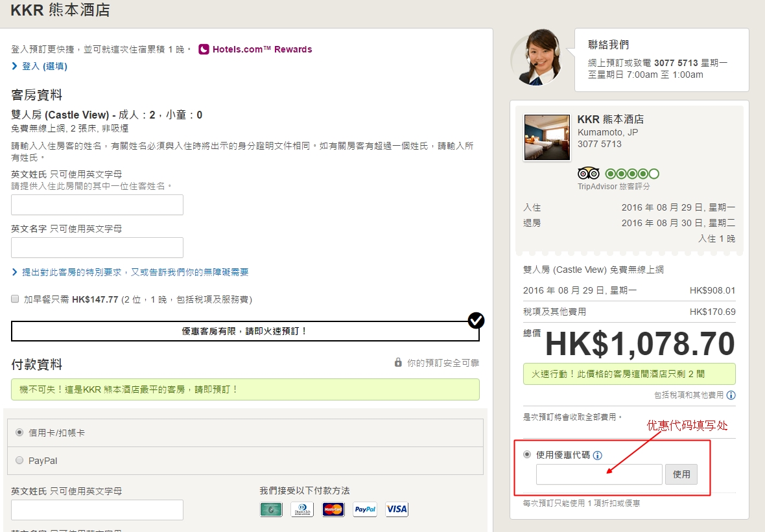Click the PayPal payment logo icon

(x=365, y=509)
